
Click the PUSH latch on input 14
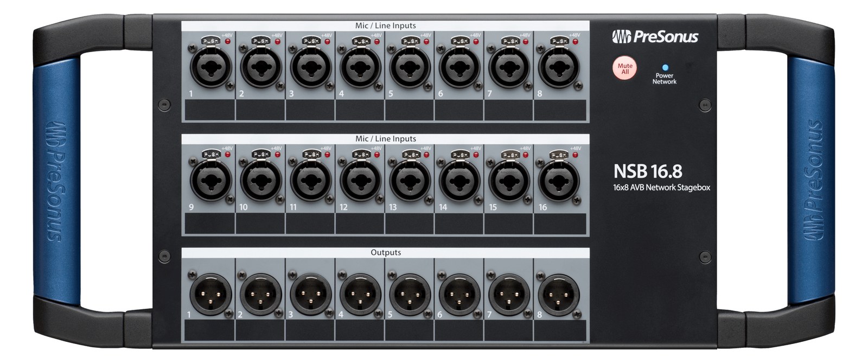pos(459,154)
